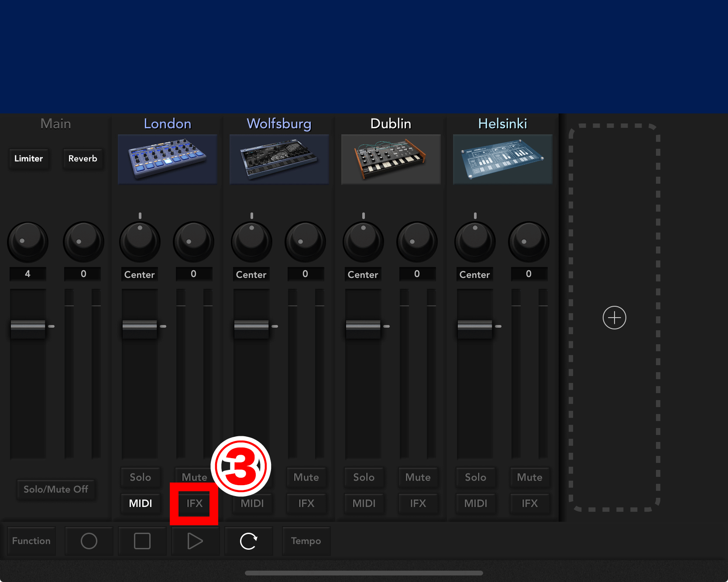728x582 pixels.
Task: Click the Wolfsburg send knob
Action: [x=306, y=242]
